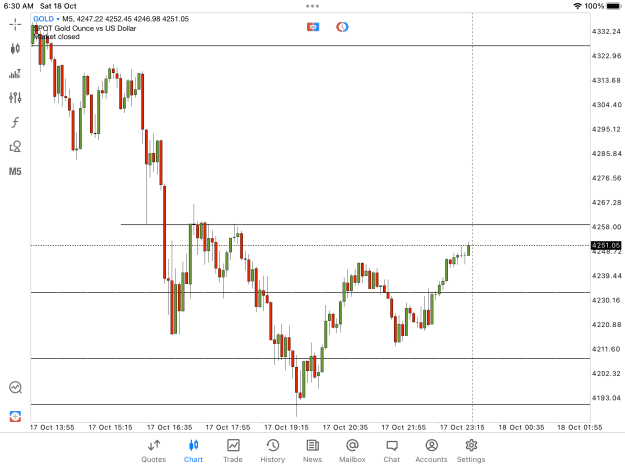The width and height of the screenshot is (625, 469).
Task: Toggle the red-blue ticket icon above chart
Action: (x=313, y=27)
